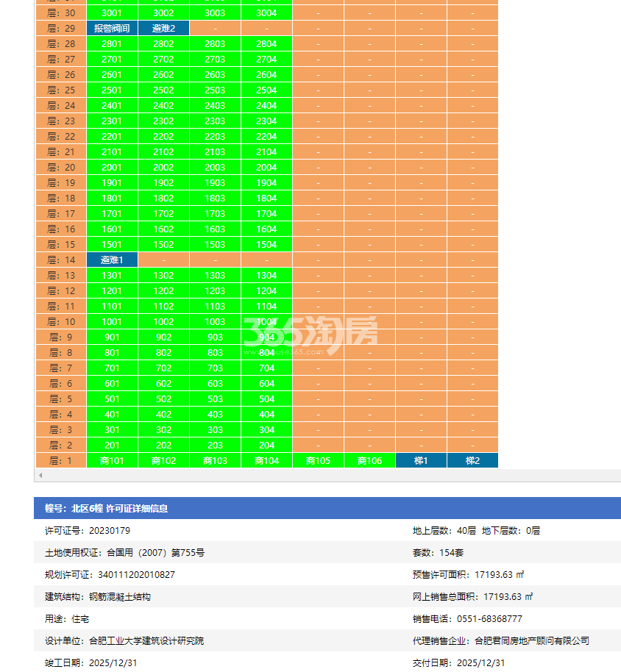Click unit 2204
621x672 pixels.
(267, 136)
